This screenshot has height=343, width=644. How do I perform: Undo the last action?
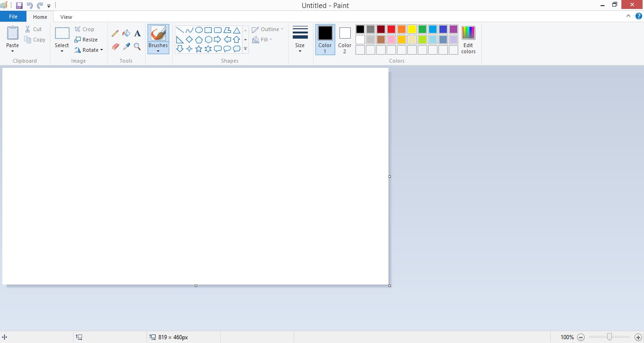pyautogui.click(x=29, y=5)
